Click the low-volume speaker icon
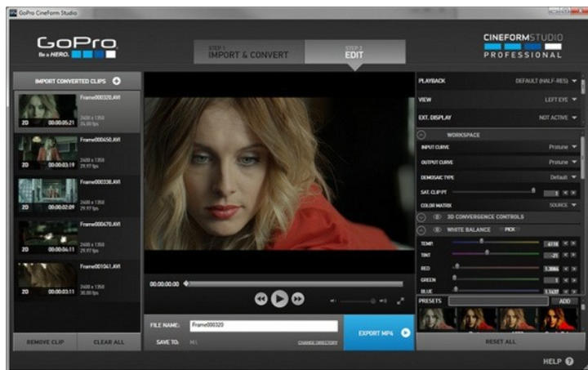588x370 pixels. click(x=333, y=301)
